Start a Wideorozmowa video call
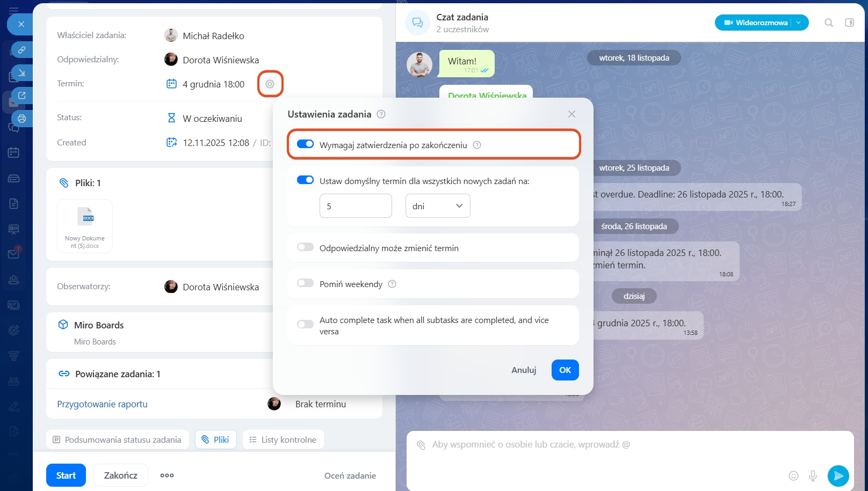The height and width of the screenshot is (491, 868). coord(756,23)
